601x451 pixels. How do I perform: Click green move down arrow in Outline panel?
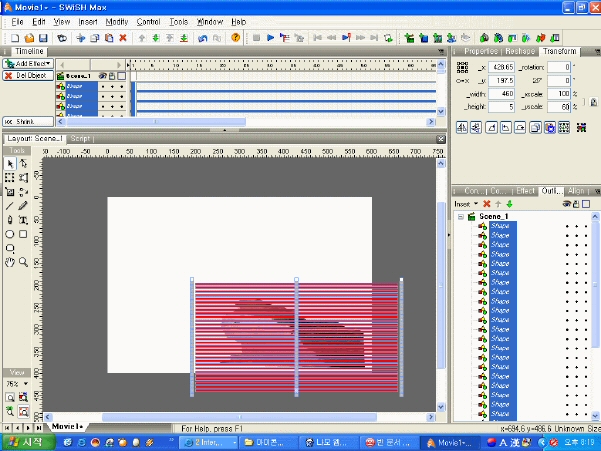point(509,204)
